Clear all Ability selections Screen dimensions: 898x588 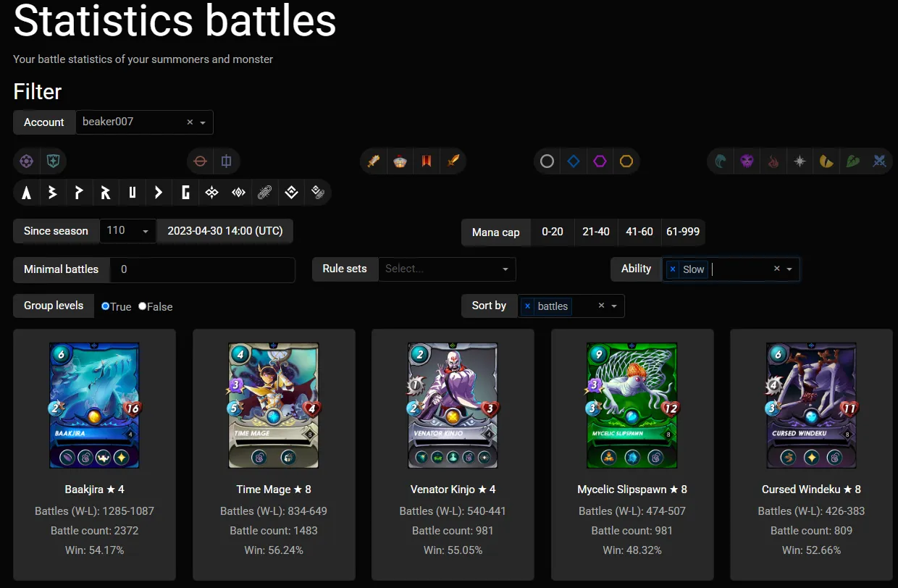click(776, 269)
